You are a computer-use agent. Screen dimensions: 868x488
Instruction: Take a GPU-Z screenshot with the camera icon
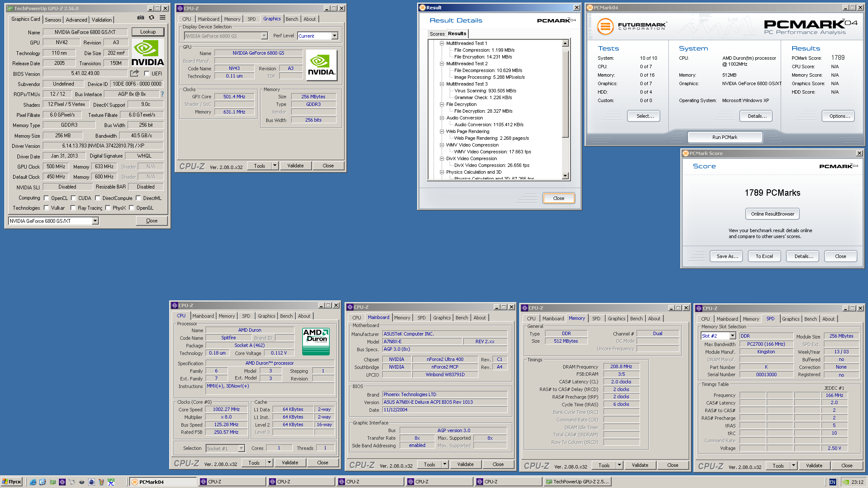pyautogui.click(x=141, y=18)
